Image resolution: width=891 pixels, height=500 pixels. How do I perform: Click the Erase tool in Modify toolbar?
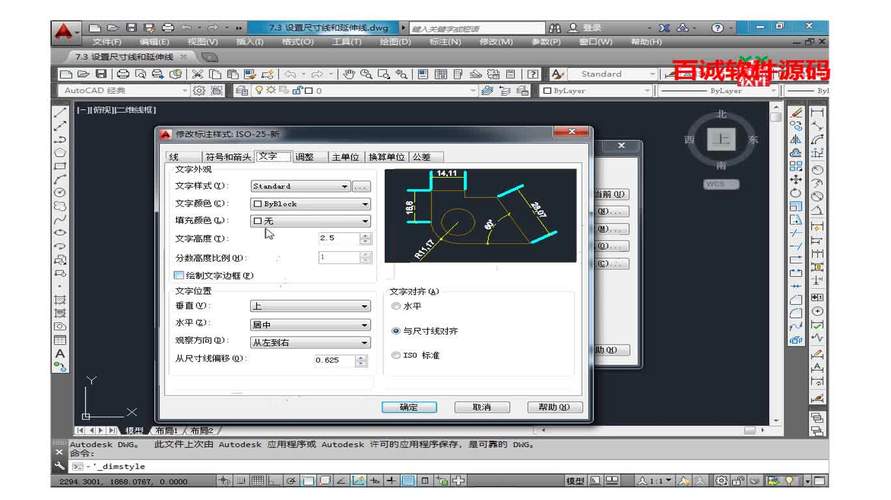[x=796, y=112]
